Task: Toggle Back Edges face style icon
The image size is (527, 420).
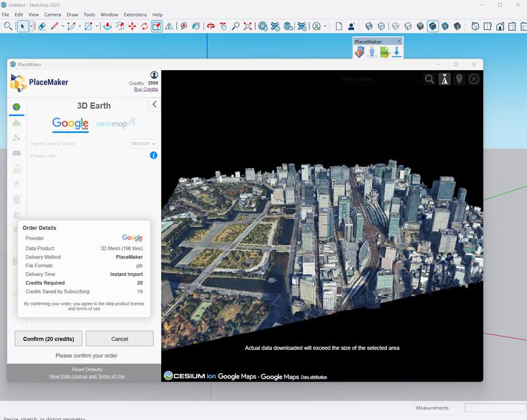Action: coord(381,26)
